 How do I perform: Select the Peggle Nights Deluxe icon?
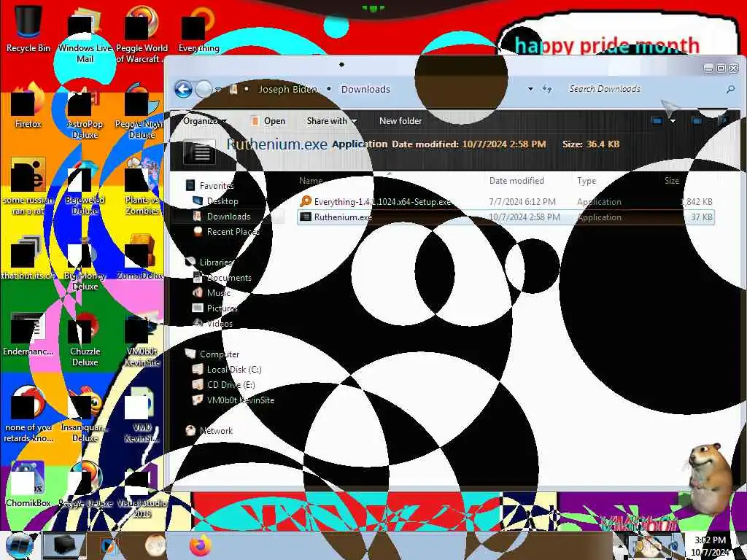click(x=142, y=112)
